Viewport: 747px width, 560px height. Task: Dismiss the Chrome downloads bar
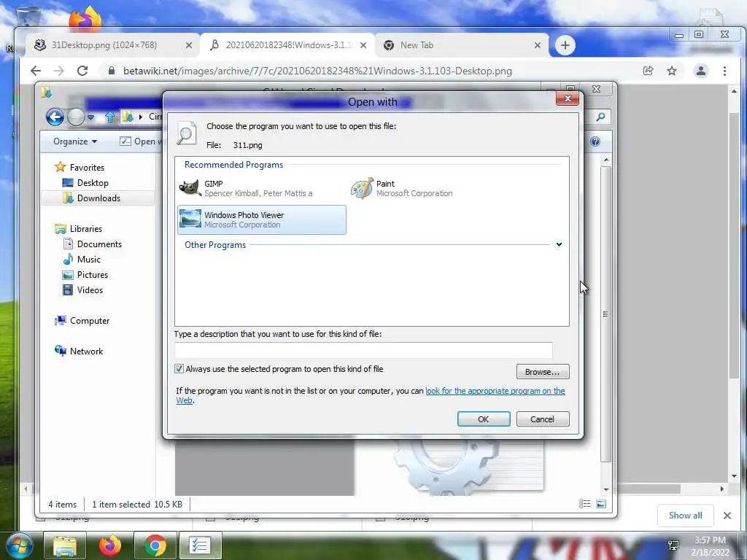point(727,516)
